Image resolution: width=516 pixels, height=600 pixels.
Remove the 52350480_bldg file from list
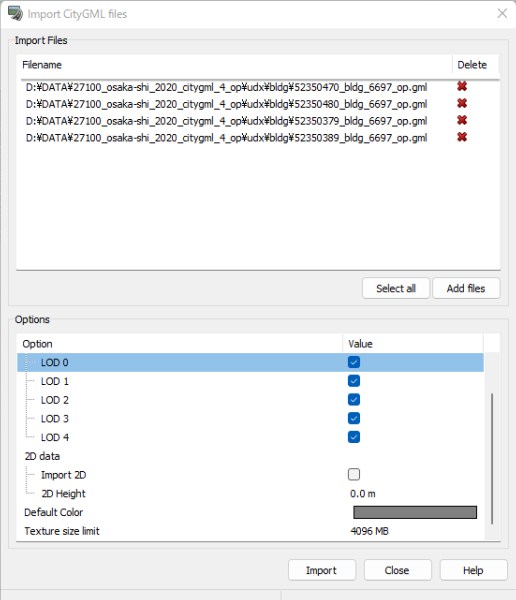(x=462, y=103)
